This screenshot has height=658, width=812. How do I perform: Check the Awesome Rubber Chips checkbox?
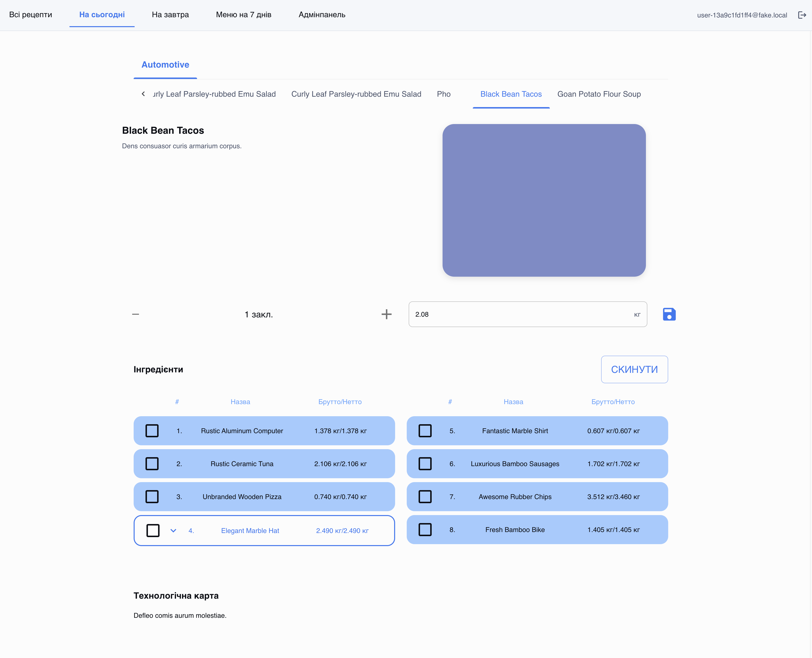point(425,497)
